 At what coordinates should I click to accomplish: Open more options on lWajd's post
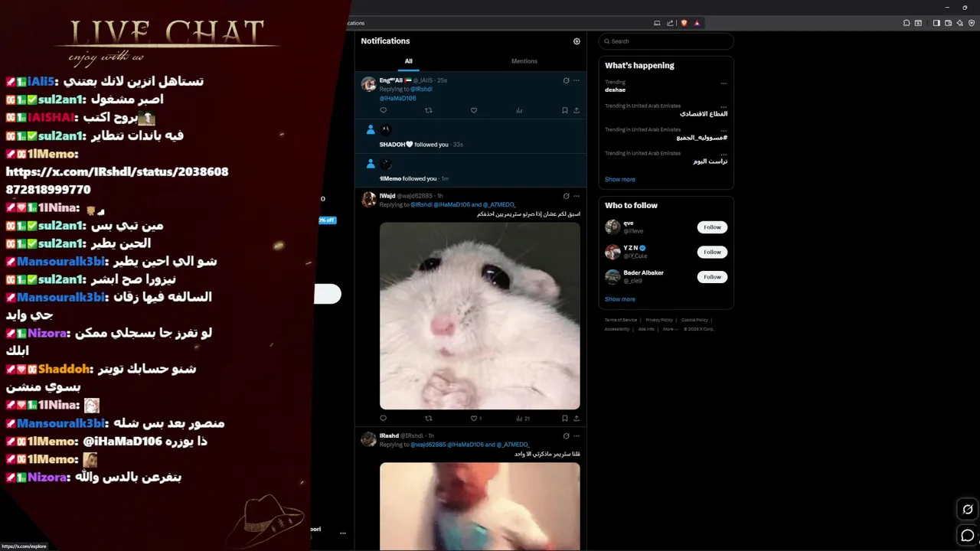(x=577, y=196)
